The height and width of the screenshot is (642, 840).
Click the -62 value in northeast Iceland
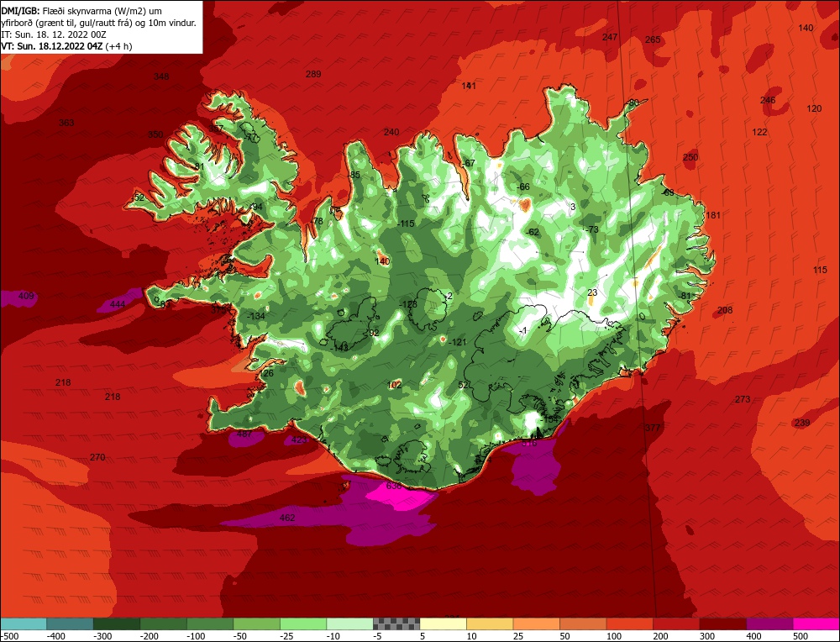pyautogui.click(x=532, y=232)
